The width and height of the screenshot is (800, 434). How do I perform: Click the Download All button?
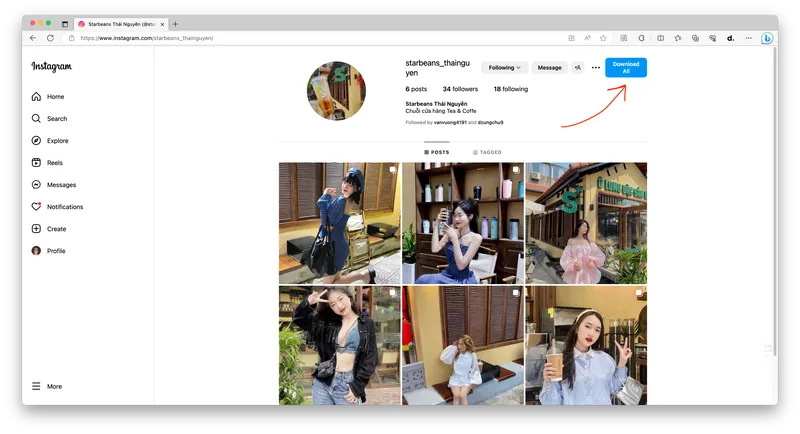(626, 68)
